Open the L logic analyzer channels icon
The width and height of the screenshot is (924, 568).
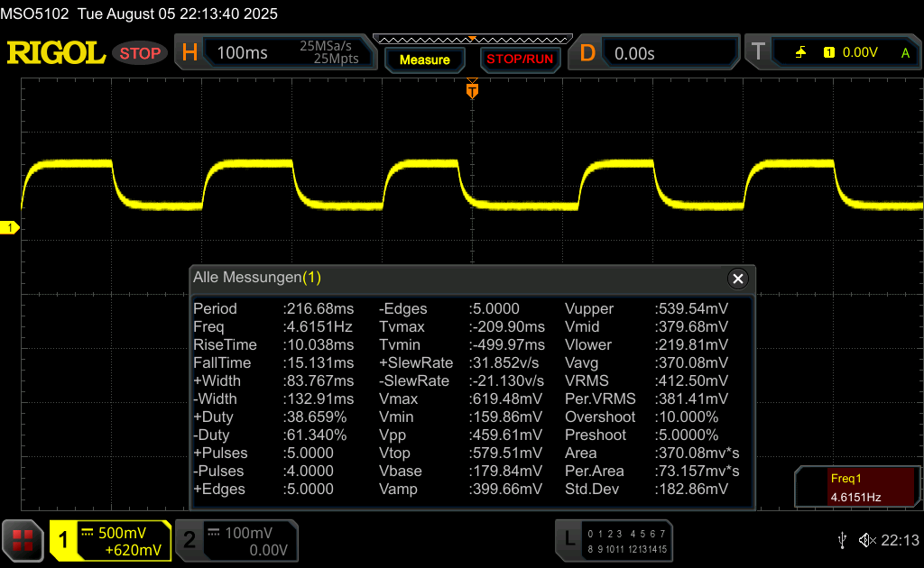[568, 539]
